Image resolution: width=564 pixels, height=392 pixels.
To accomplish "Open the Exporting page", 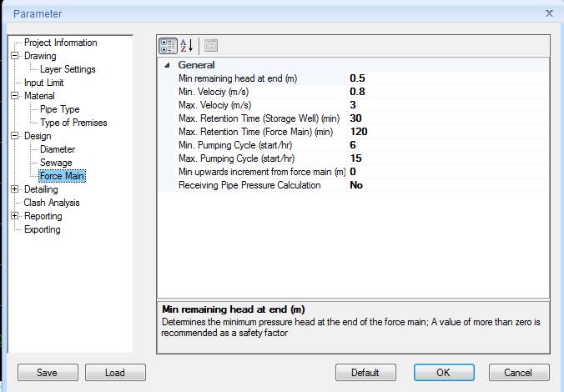I will (x=42, y=229).
